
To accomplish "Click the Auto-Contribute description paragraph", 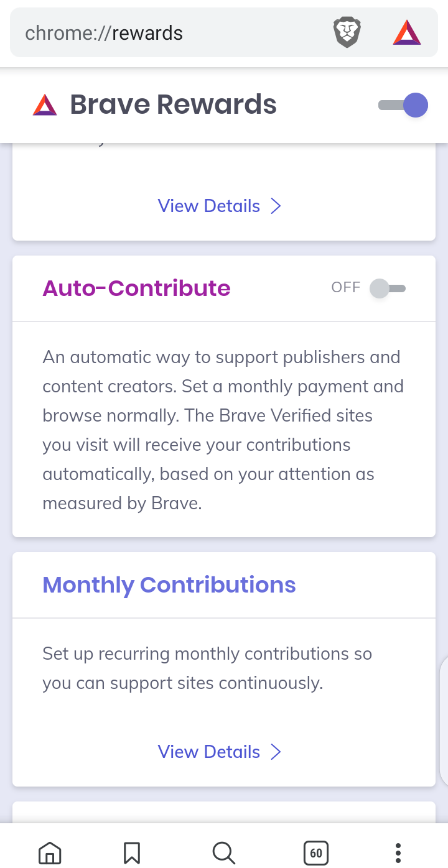I will (223, 430).
